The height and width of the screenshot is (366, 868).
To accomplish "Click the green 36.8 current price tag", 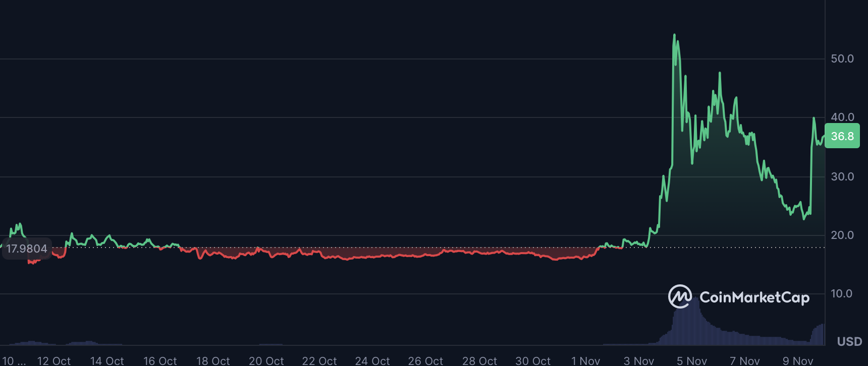I will [842, 136].
